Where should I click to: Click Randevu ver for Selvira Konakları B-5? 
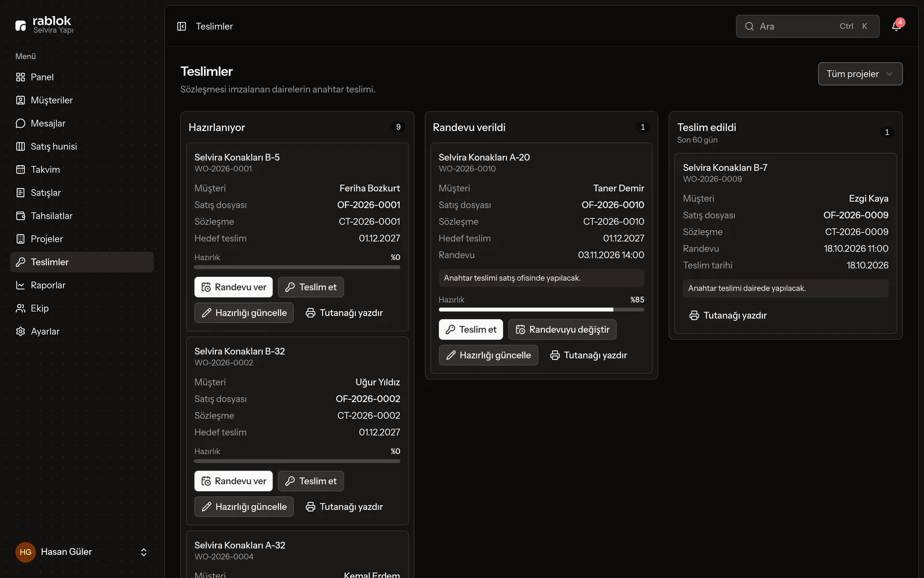pos(234,287)
